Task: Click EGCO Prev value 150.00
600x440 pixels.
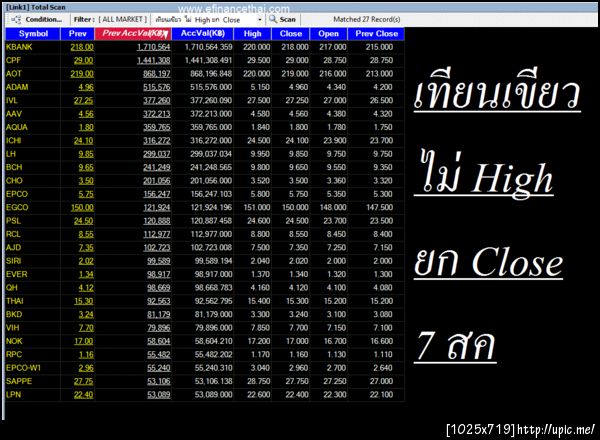Action: tap(82, 208)
